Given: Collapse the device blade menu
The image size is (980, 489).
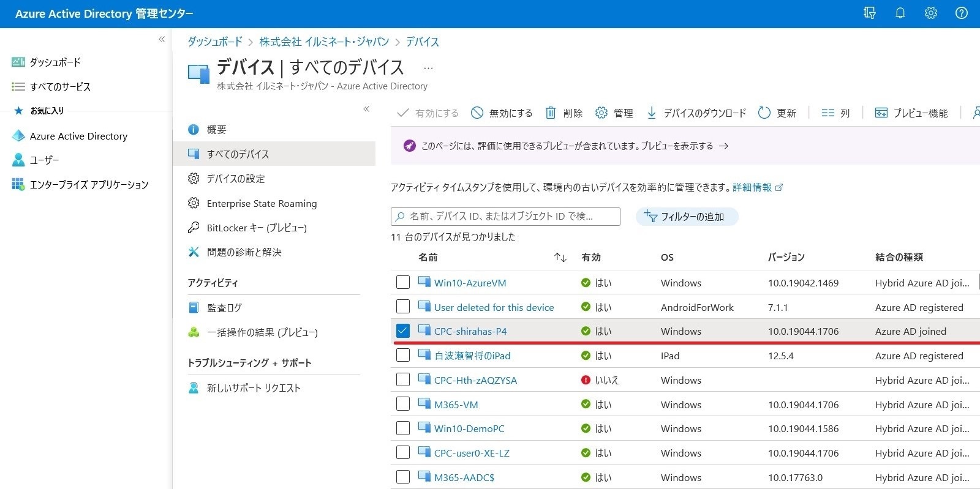Looking at the screenshot, I should (x=366, y=109).
